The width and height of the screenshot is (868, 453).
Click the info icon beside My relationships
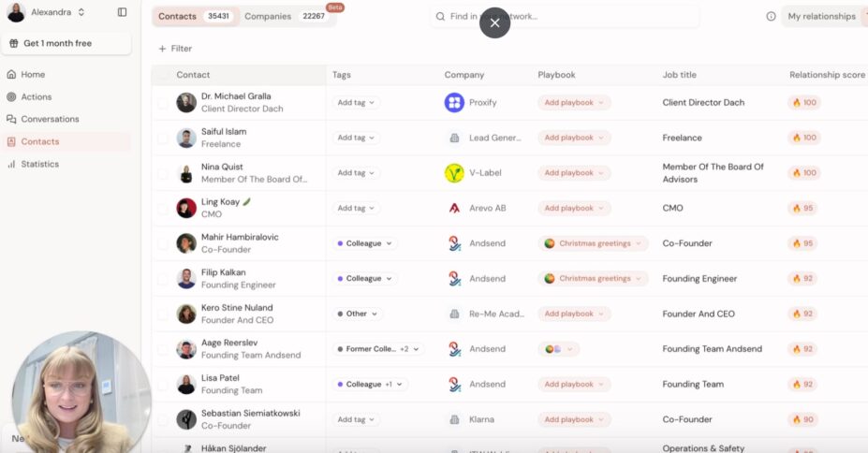point(771,16)
